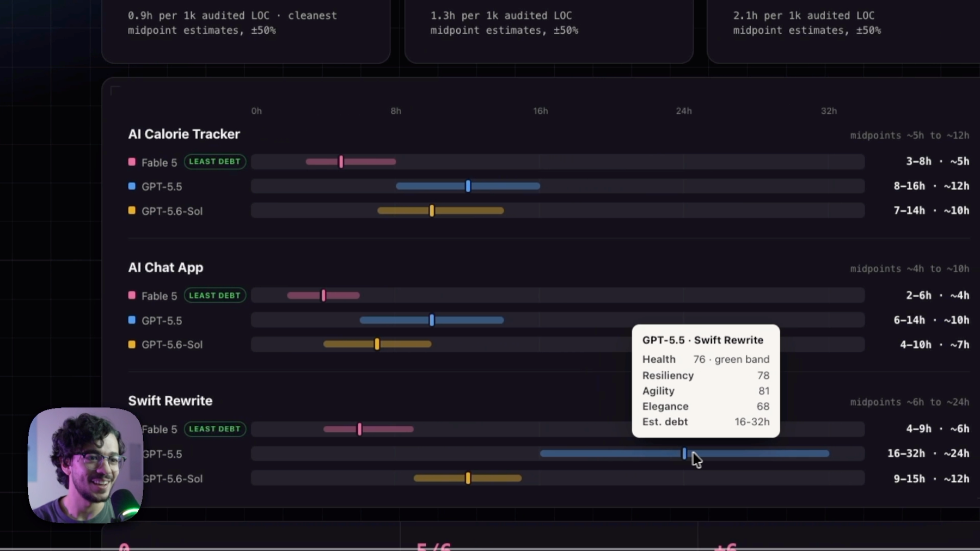Viewport: 980px width, 551px height.
Task: Click the yellow GPT-5.6-Sol swatch under AI Chat App
Action: click(132, 344)
